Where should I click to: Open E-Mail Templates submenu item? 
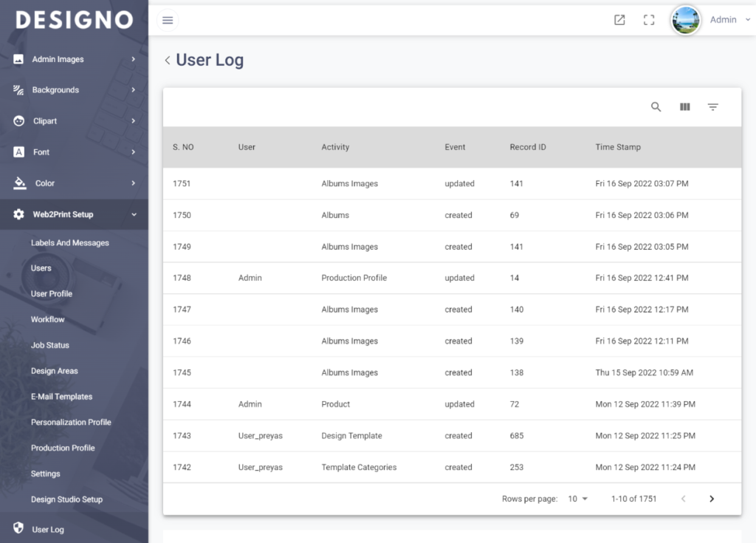62,397
